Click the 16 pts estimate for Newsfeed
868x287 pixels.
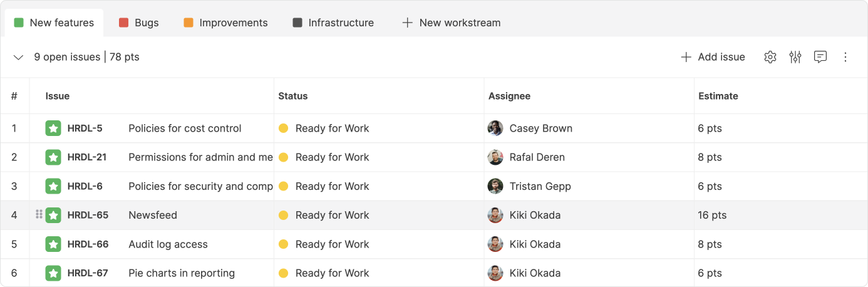712,215
